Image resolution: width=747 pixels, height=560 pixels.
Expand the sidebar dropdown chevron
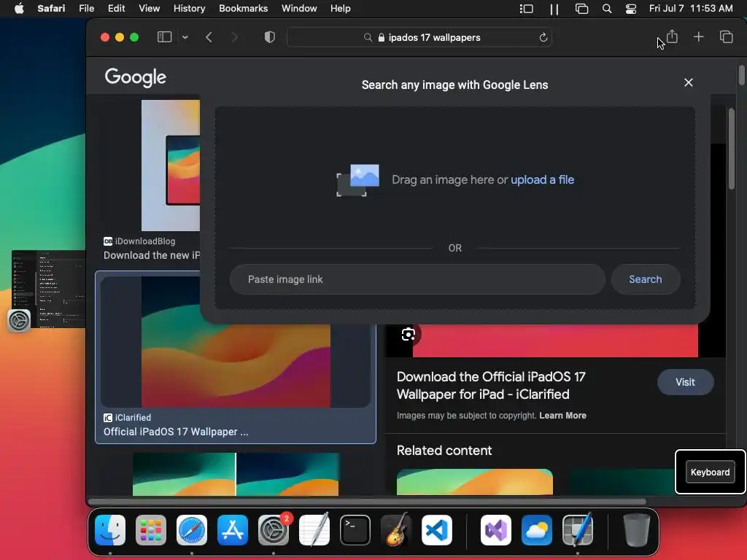click(x=185, y=37)
